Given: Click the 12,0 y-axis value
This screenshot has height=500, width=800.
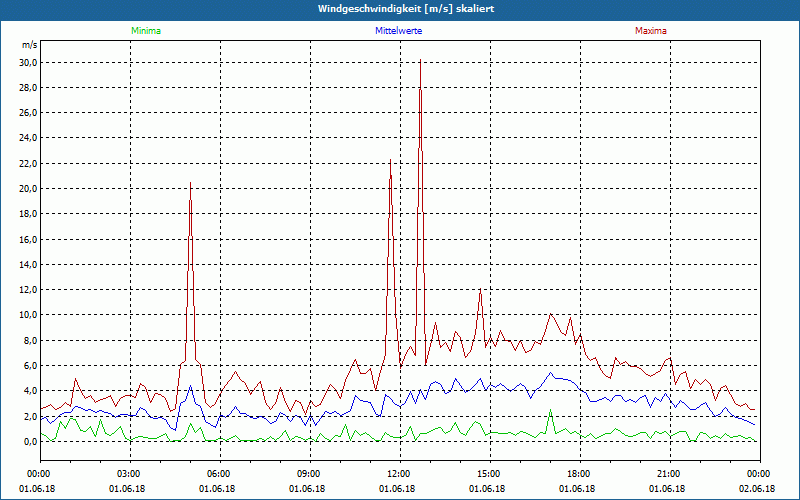Looking at the screenshot, I should pyautogui.click(x=29, y=290).
